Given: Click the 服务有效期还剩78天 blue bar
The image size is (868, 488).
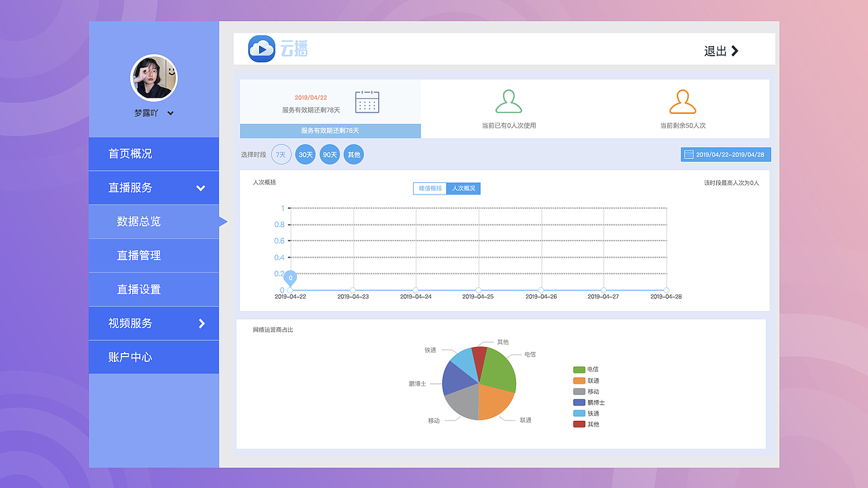Looking at the screenshot, I should (330, 131).
